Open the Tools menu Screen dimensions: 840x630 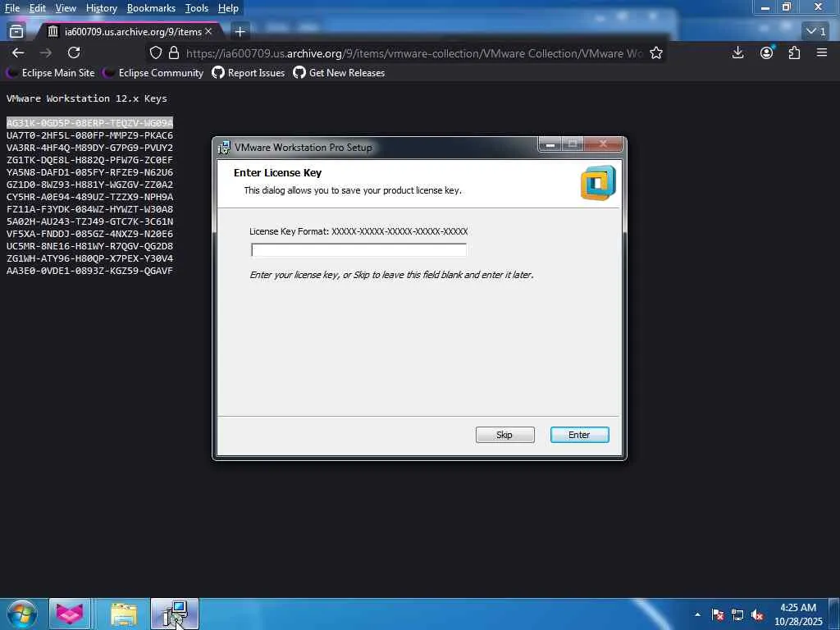click(x=196, y=8)
